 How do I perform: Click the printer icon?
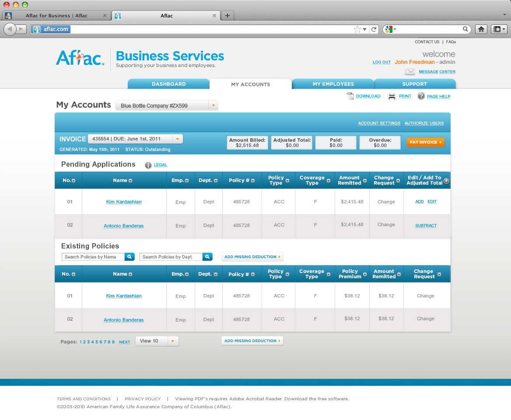tap(392, 96)
